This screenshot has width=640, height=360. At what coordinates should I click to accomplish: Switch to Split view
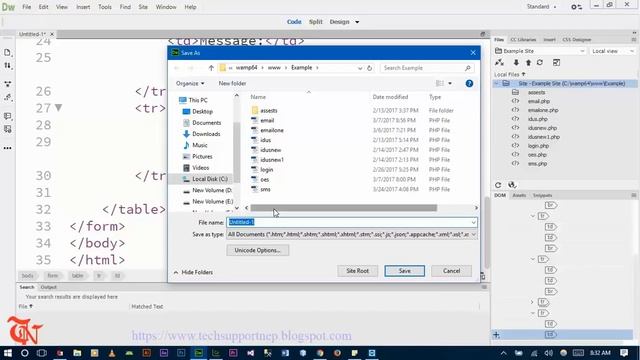click(316, 22)
